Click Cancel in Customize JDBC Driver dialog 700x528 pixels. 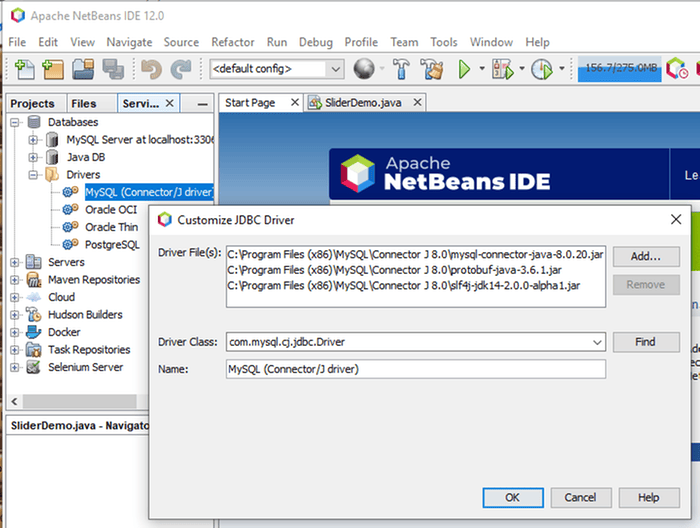580,497
